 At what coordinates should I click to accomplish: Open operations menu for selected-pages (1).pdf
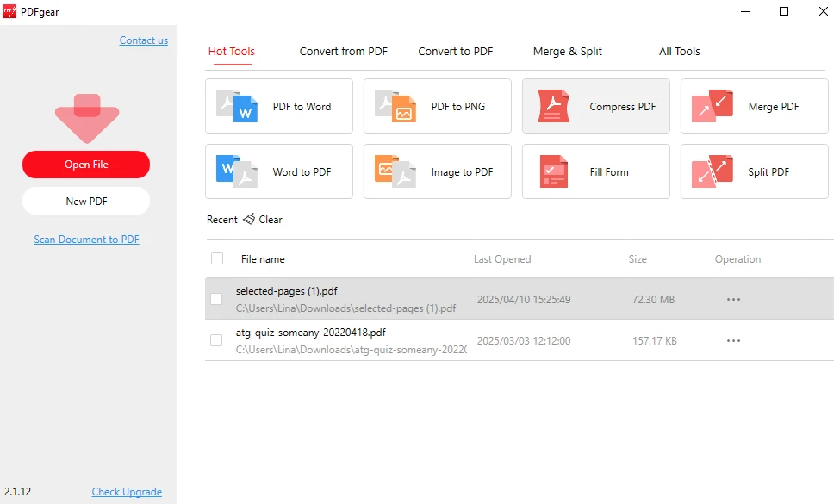(733, 300)
